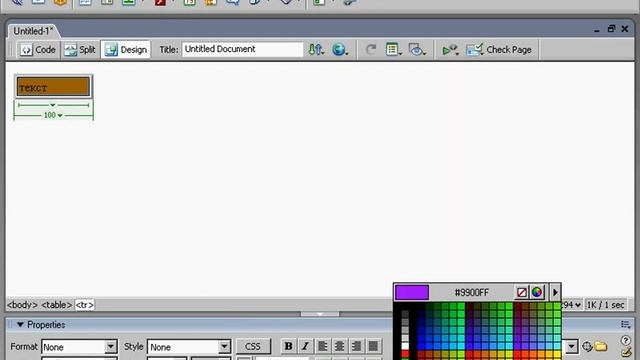Screen dimensions: 640x360
Task: Click the #9900FF hex value
Action: [x=471, y=293]
